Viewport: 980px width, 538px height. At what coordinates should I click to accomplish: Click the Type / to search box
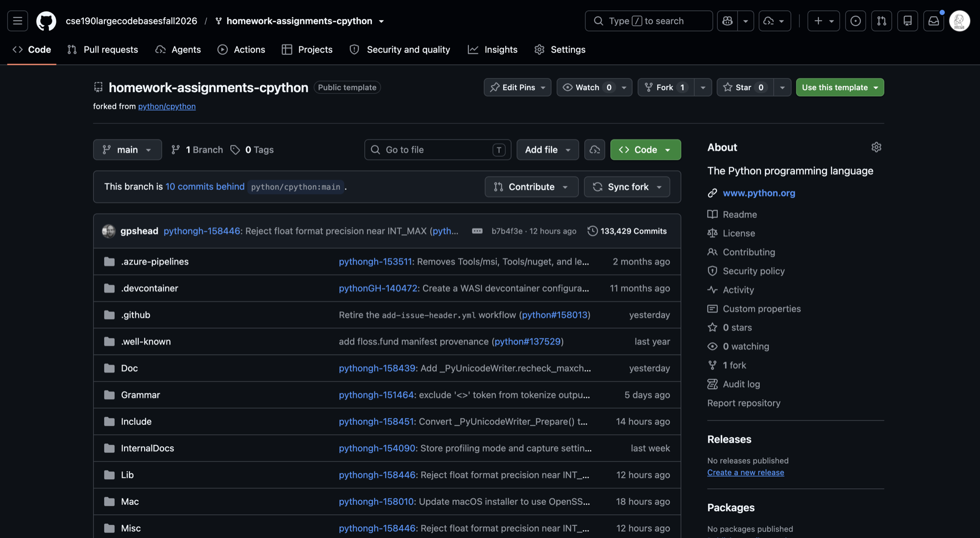point(649,21)
